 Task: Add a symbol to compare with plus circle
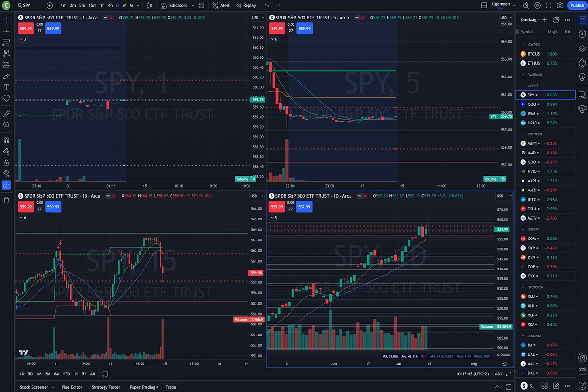click(50, 5)
